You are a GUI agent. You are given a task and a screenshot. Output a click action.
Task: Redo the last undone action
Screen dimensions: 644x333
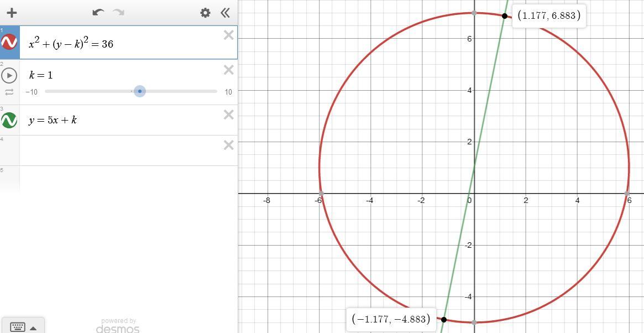click(119, 13)
